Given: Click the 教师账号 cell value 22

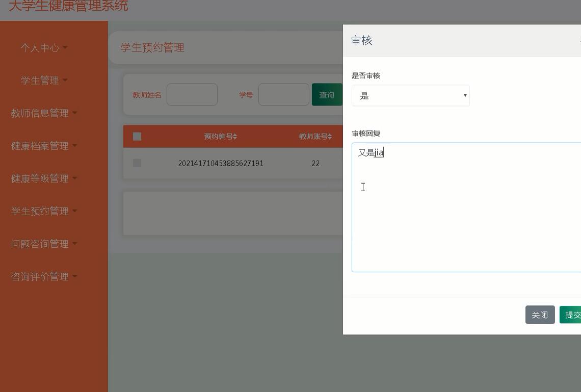Looking at the screenshot, I should 315,164.
